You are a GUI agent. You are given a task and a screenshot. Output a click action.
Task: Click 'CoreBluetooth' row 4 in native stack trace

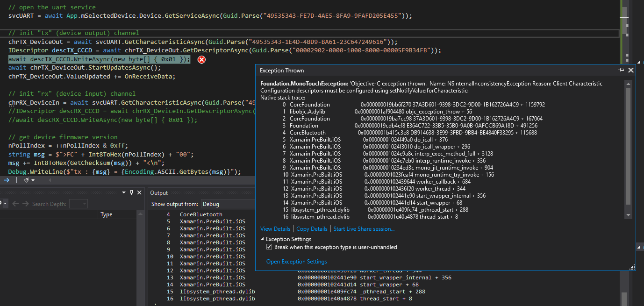(x=308, y=133)
